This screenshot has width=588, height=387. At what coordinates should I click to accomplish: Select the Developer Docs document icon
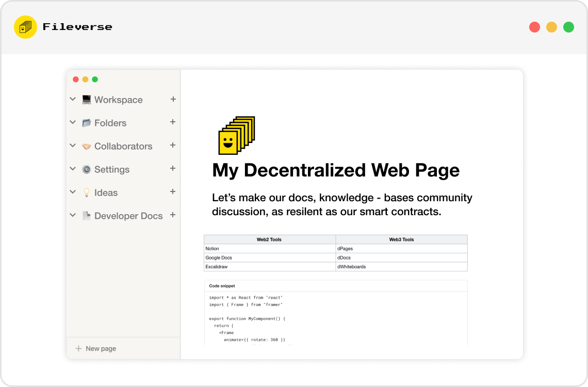click(x=86, y=215)
